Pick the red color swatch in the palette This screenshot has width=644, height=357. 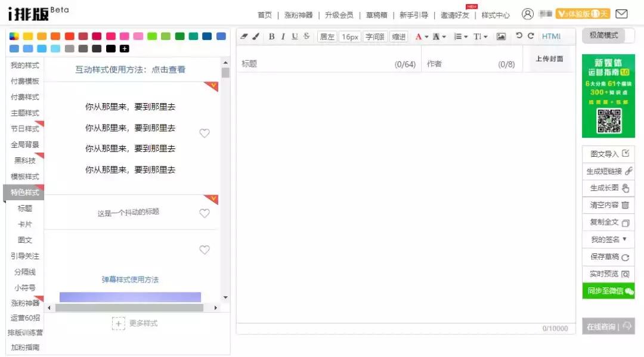point(70,36)
